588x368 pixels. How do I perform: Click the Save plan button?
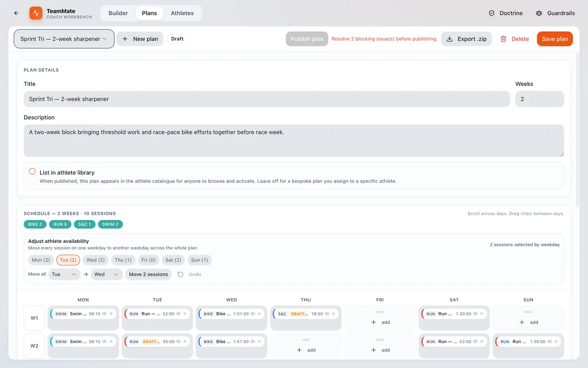coord(555,39)
